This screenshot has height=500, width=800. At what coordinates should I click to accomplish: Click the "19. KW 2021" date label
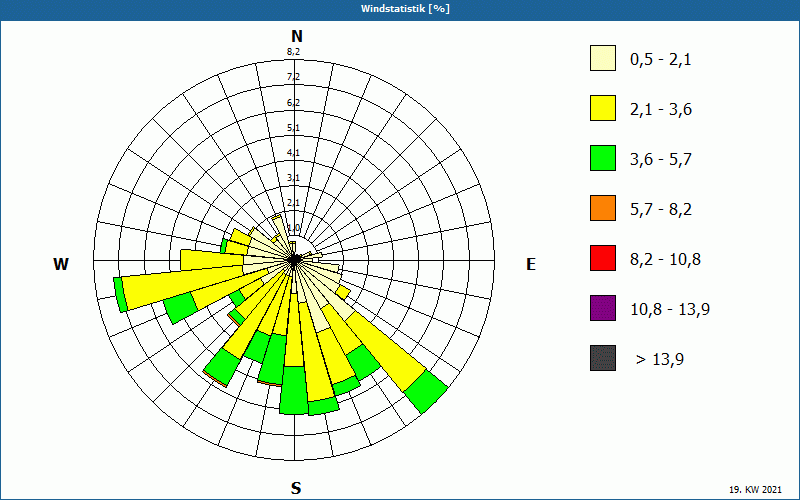coord(755,489)
